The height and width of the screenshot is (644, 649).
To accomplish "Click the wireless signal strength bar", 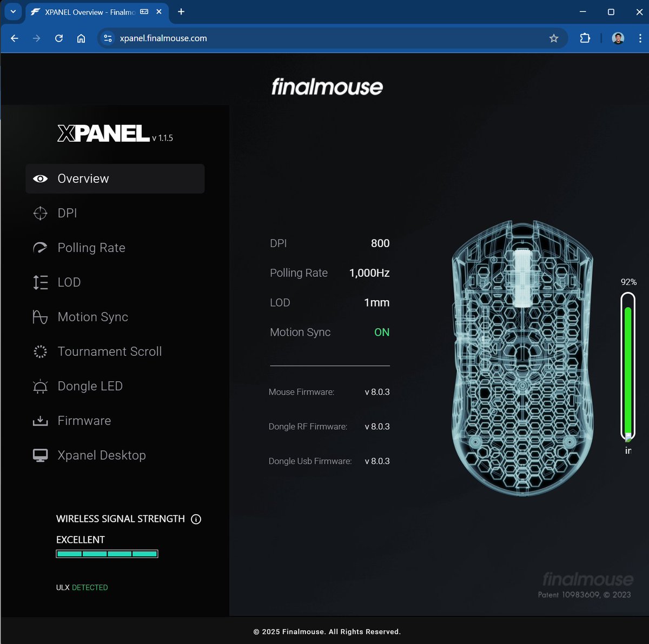I will 107,554.
